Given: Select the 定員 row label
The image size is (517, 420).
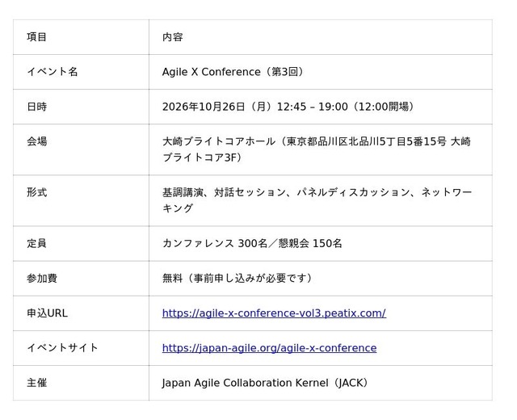Looking at the screenshot, I should tap(36, 243).
